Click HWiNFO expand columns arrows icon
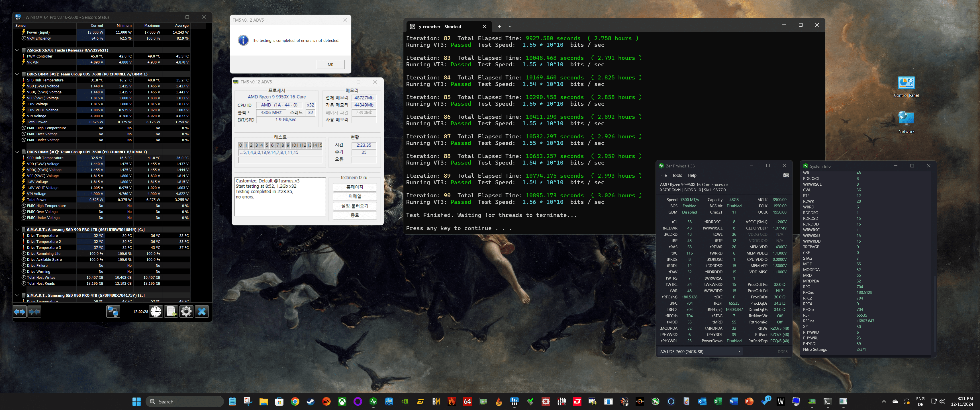 coord(19,312)
